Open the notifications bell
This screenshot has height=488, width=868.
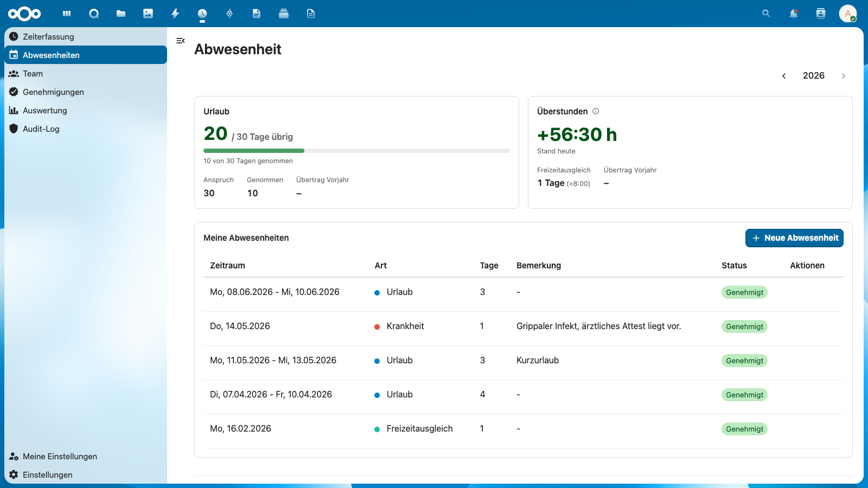pyautogui.click(x=794, y=14)
